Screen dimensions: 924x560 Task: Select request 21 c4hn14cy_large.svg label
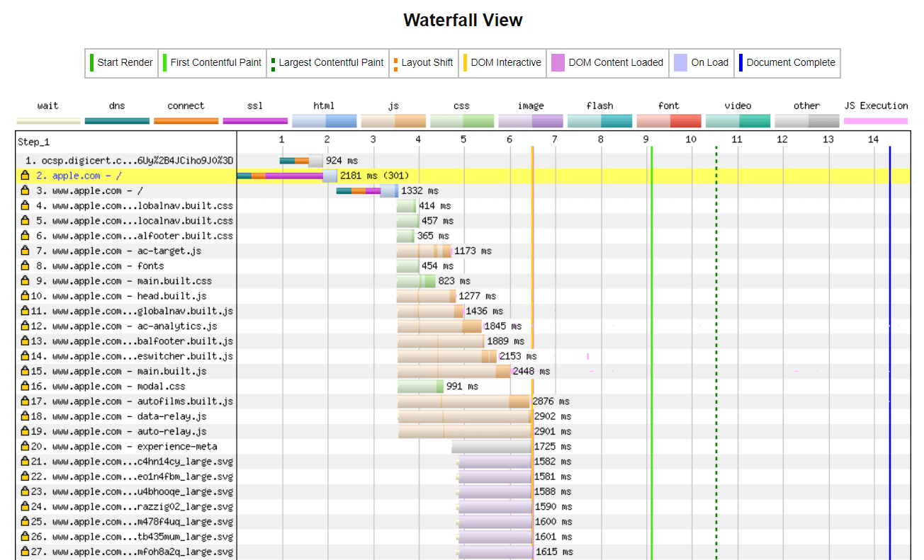[x=133, y=462]
